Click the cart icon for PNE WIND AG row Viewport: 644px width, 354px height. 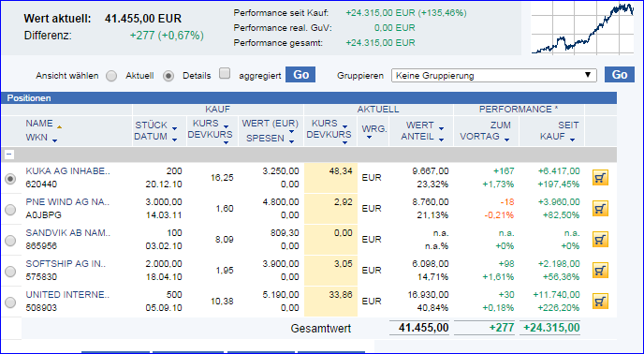pyautogui.click(x=600, y=209)
